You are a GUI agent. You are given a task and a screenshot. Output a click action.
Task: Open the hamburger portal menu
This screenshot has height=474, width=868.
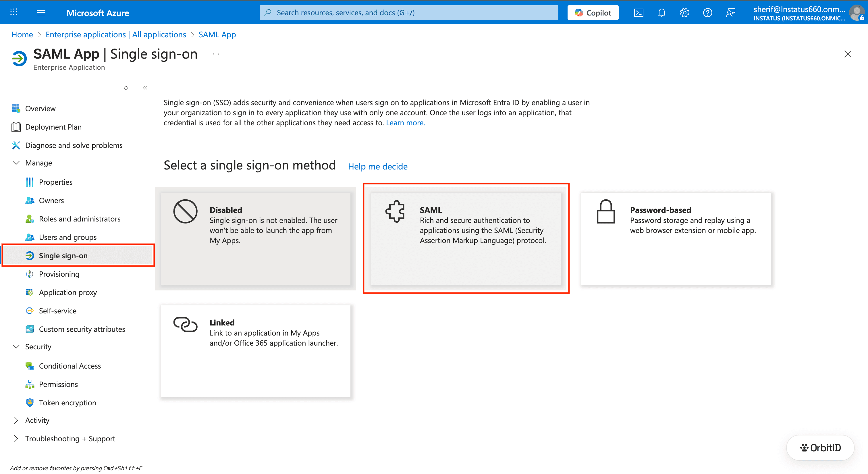41,12
